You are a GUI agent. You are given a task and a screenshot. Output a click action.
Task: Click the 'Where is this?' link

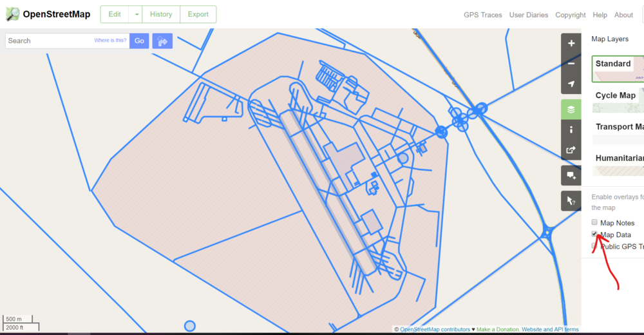110,41
